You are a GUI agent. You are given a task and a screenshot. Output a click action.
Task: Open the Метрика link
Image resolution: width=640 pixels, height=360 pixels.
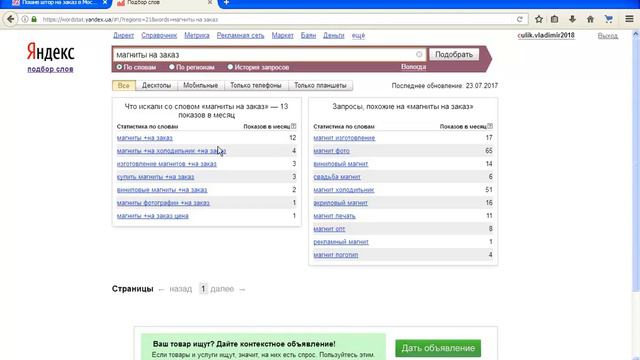pos(197,36)
